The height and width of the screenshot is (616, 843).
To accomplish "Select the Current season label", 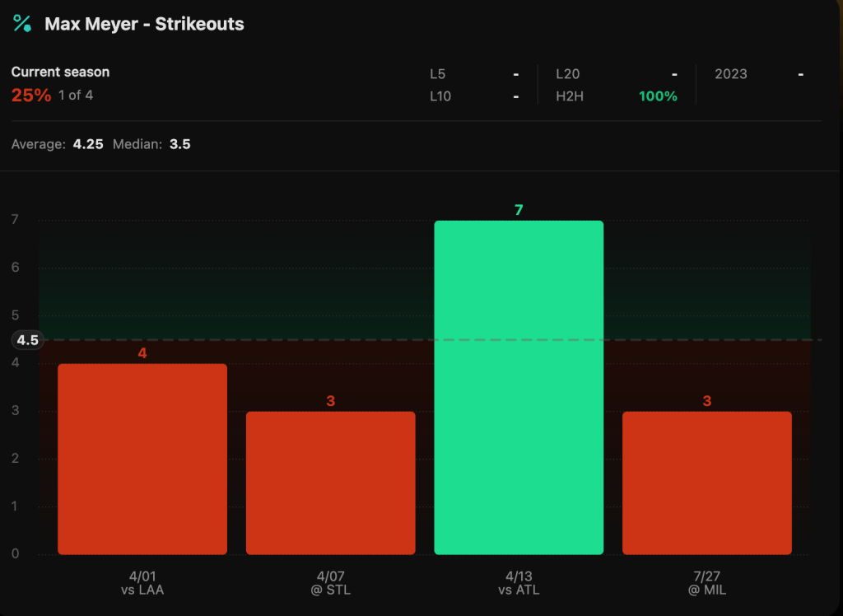I will [x=60, y=72].
